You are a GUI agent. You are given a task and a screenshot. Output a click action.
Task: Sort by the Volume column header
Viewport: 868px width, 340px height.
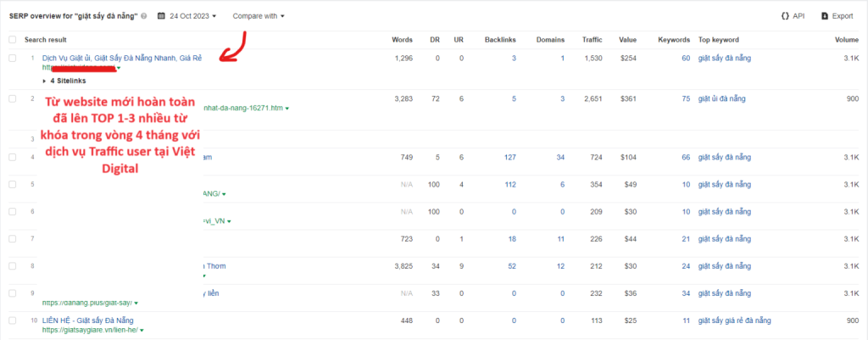click(846, 39)
